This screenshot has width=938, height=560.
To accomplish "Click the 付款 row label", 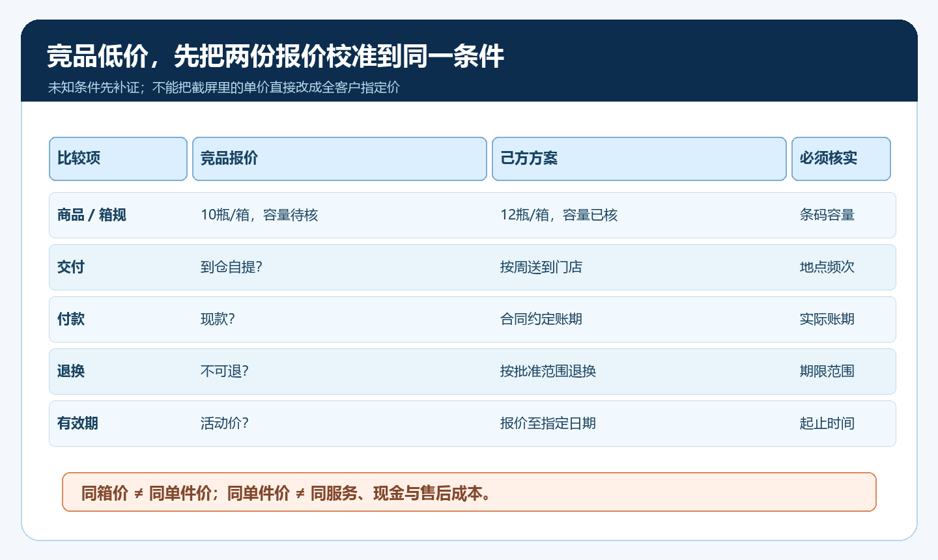I will [71, 319].
